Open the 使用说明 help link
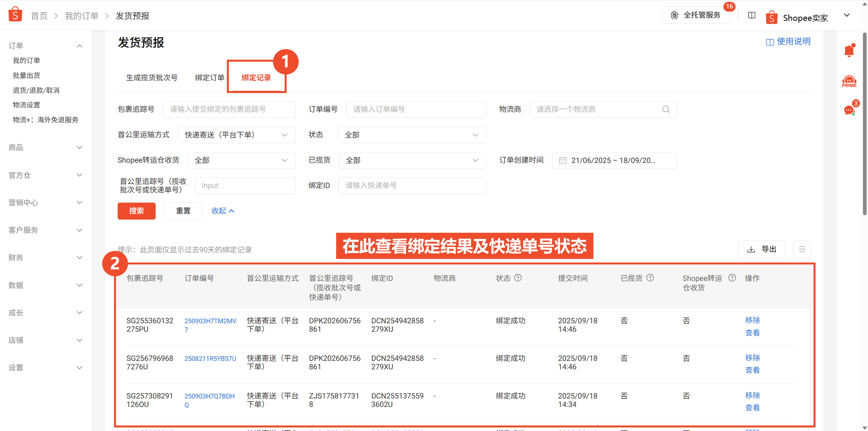This screenshot has height=431, width=868. (x=788, y=42)
